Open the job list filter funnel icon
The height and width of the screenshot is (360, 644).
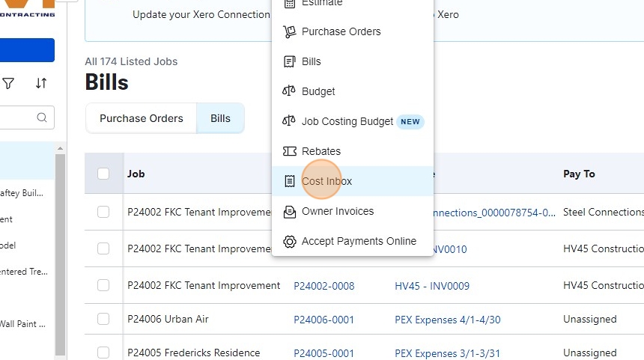[x=8, y=83]
